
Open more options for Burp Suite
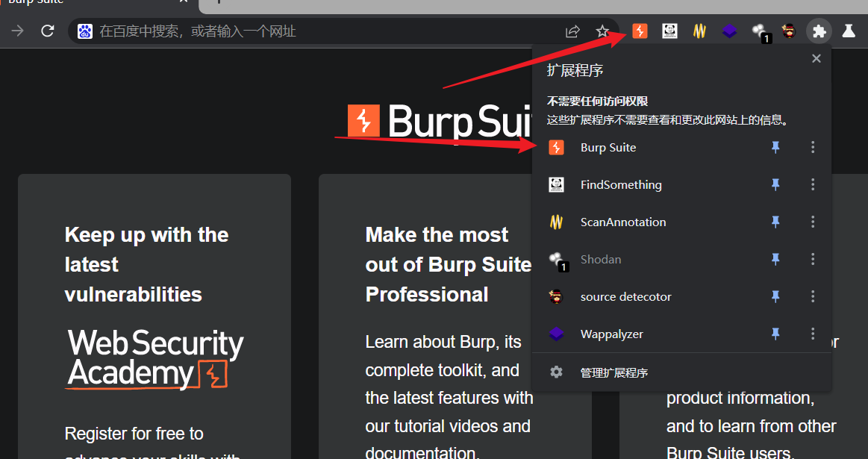[813, 147]
